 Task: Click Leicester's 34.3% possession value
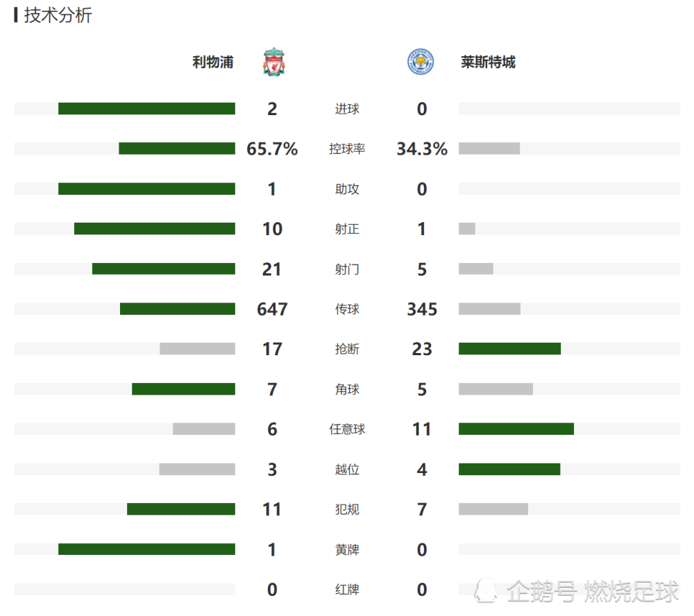click(422, 148)
